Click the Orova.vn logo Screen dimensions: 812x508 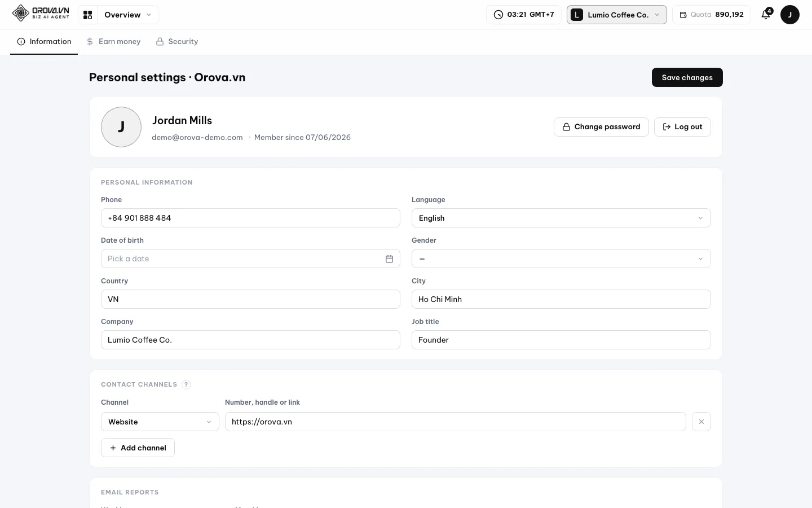coord(41,13)
